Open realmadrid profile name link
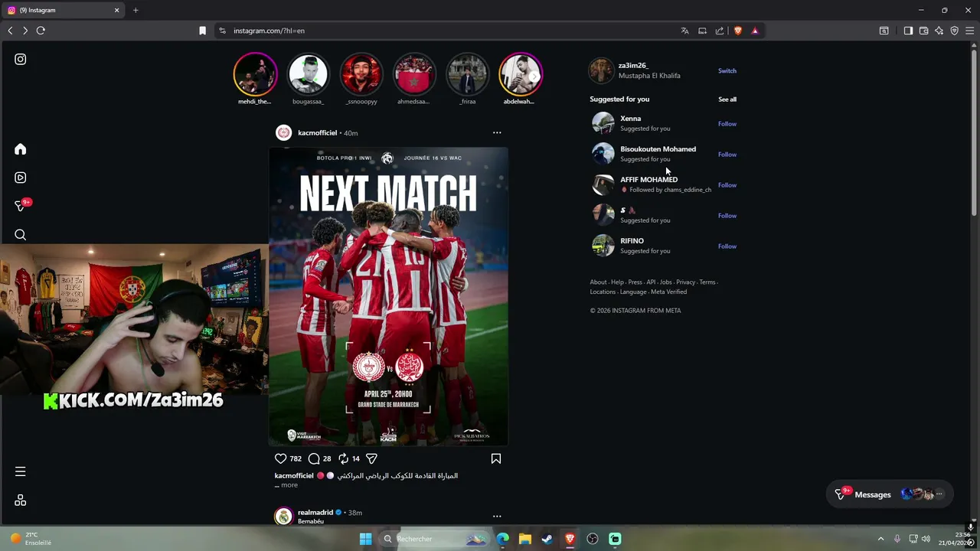This screenshot has height=551, width=980. [x=315, y=513]
